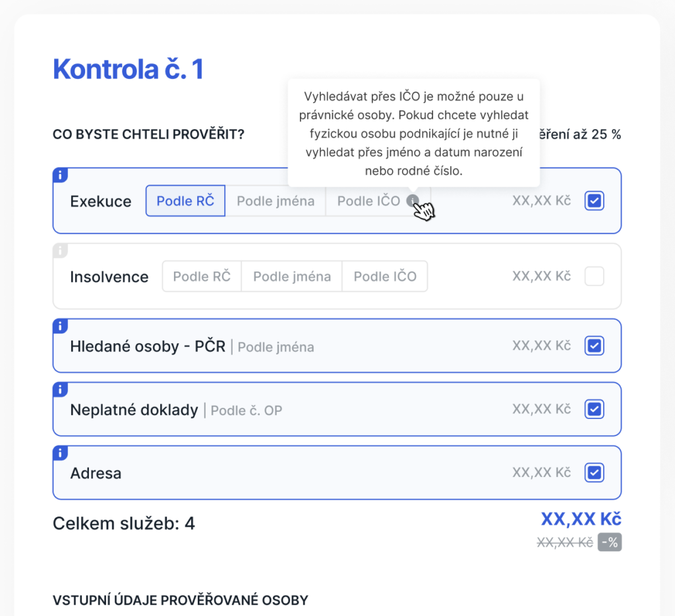Choose Insolvence Podle RČ option
The width and height of the screenshot is (675, 616).
coord(202,276)
